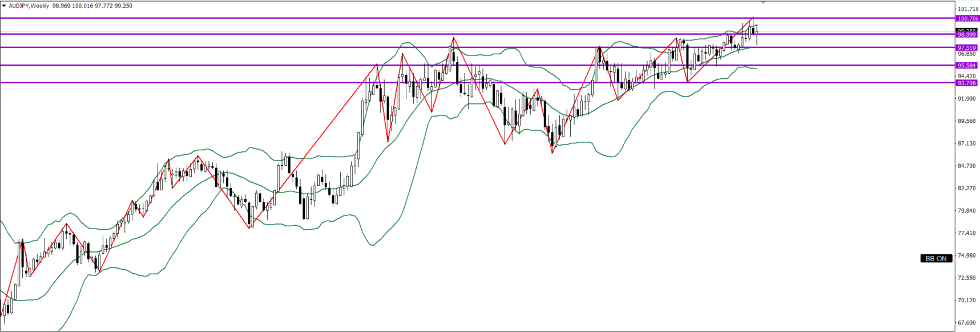Image resolution: width=980 pixels, height=332 pixels.
Task: Click the AUDJPY,Weekly chart title text
Action: [29, 6]
